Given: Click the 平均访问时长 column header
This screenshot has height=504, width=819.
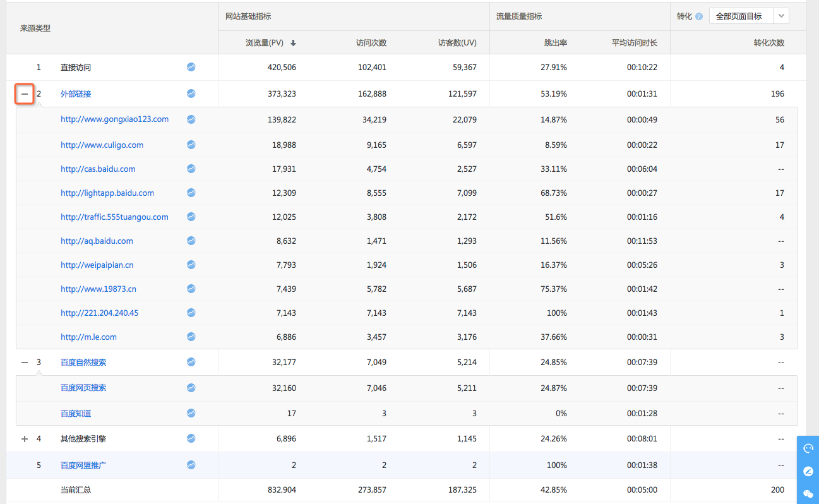Looking at the screenshot, I should point(634,43).
